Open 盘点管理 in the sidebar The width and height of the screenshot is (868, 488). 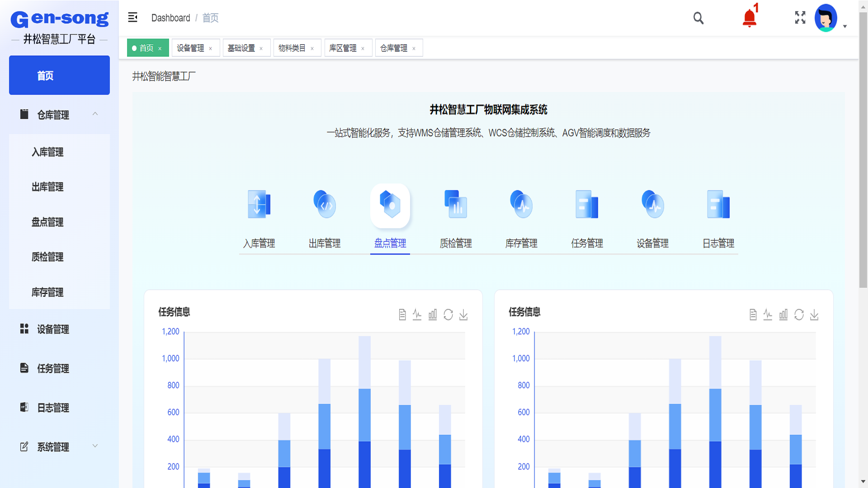[47, 222]
